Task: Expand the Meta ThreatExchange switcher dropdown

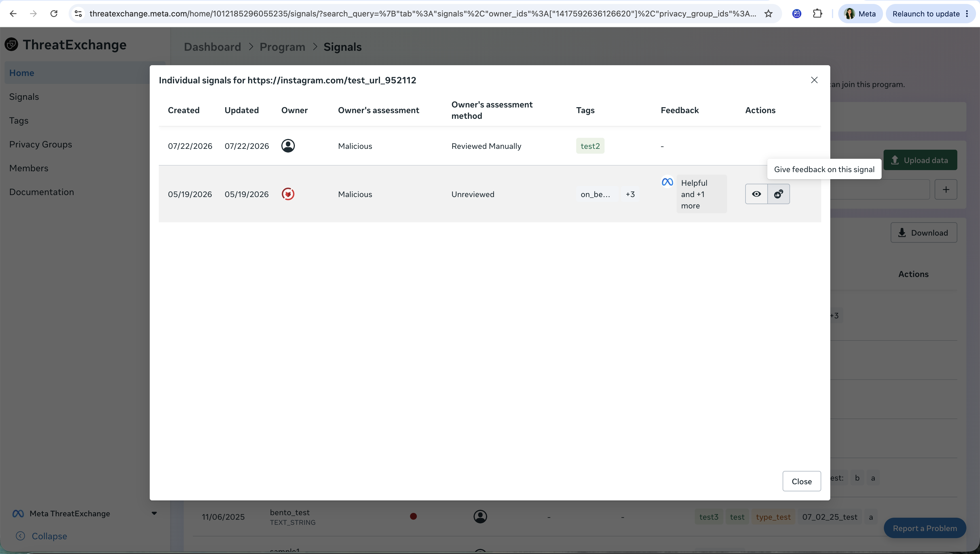Action: tap(154, 513)
